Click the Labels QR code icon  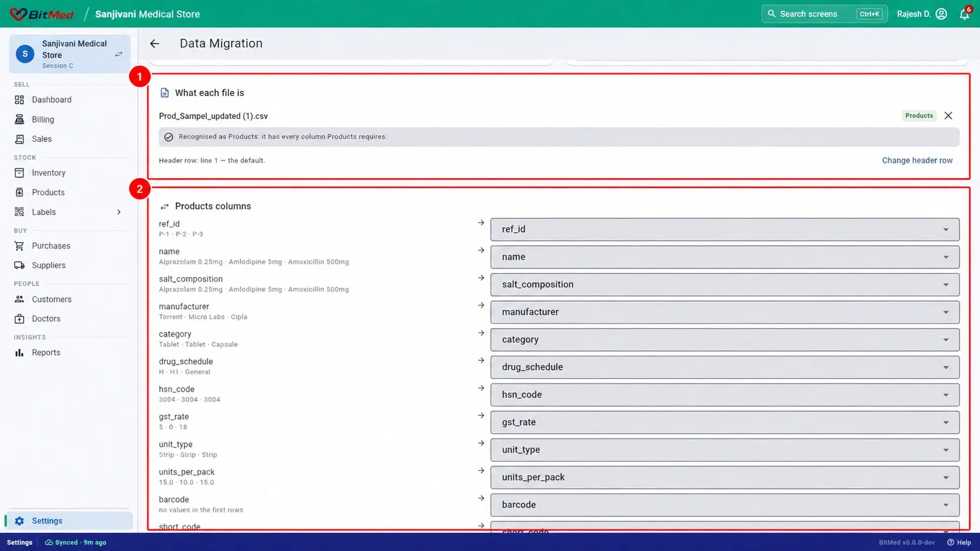pos(19,212)
